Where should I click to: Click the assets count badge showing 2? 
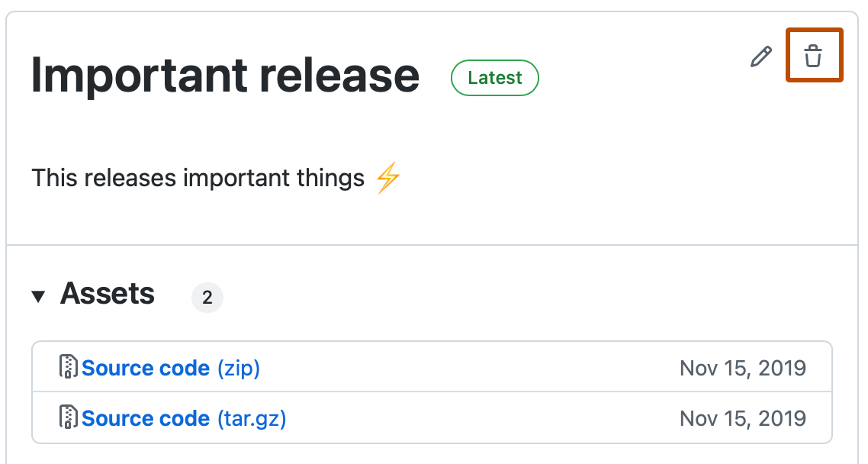(207, 297)
